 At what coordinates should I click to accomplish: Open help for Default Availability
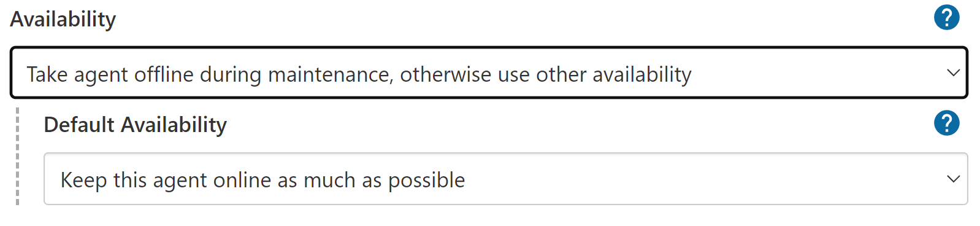[x=946, y=123]
